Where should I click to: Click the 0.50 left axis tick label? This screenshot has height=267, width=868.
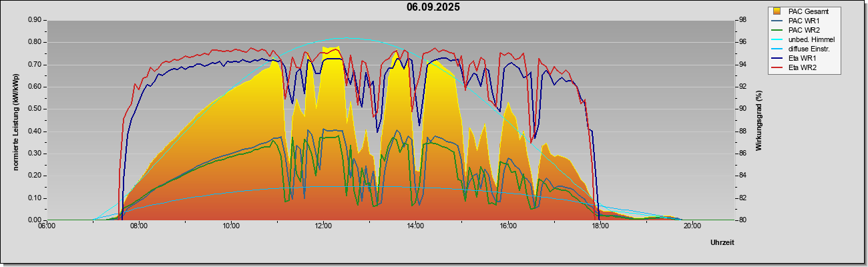point(35,109)
